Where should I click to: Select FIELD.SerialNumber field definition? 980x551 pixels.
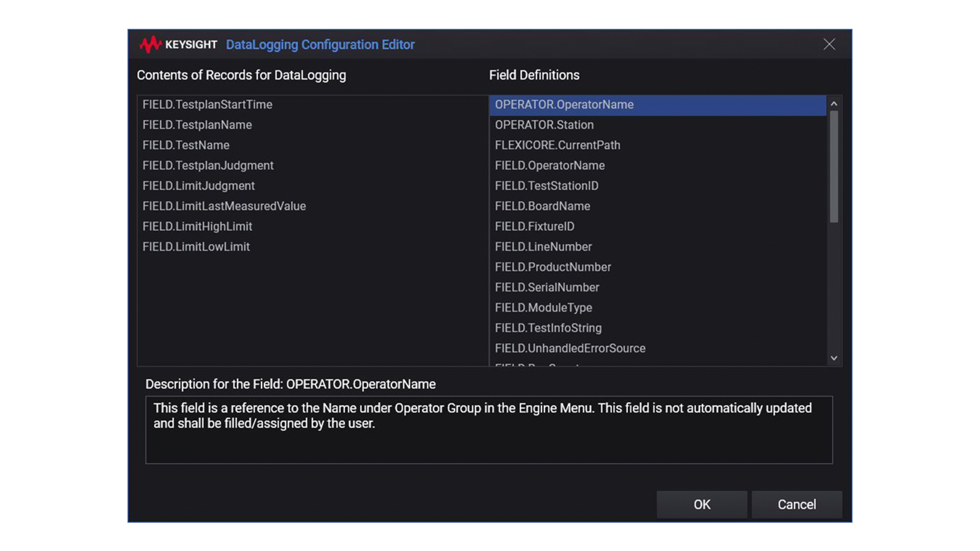547,287
